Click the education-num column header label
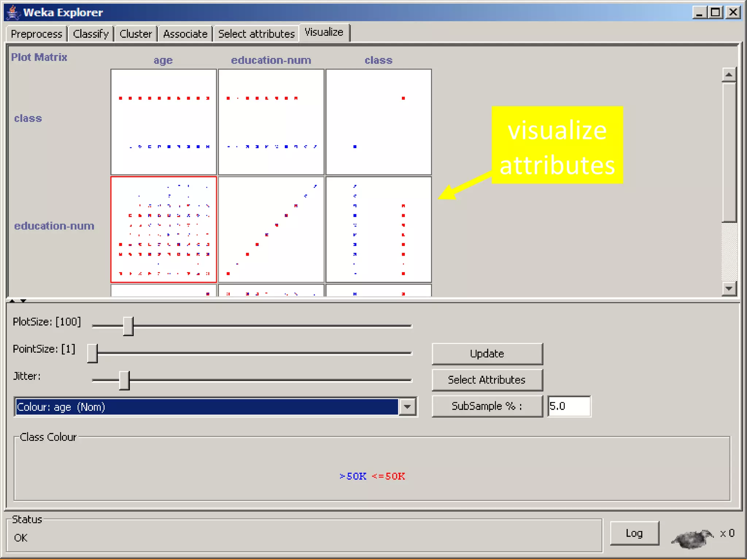Viewport: 747px width, 560px height. 271,60
